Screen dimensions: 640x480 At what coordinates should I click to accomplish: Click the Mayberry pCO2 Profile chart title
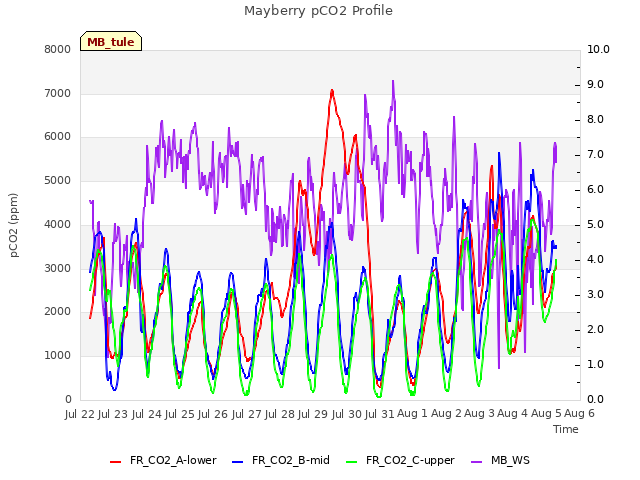pos(318,11)
